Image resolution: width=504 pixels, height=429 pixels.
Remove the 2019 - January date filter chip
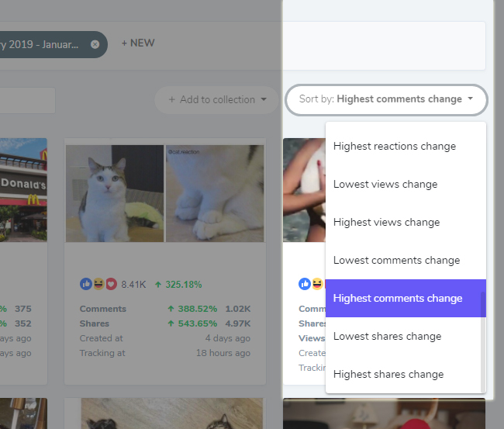coord(95,44)
